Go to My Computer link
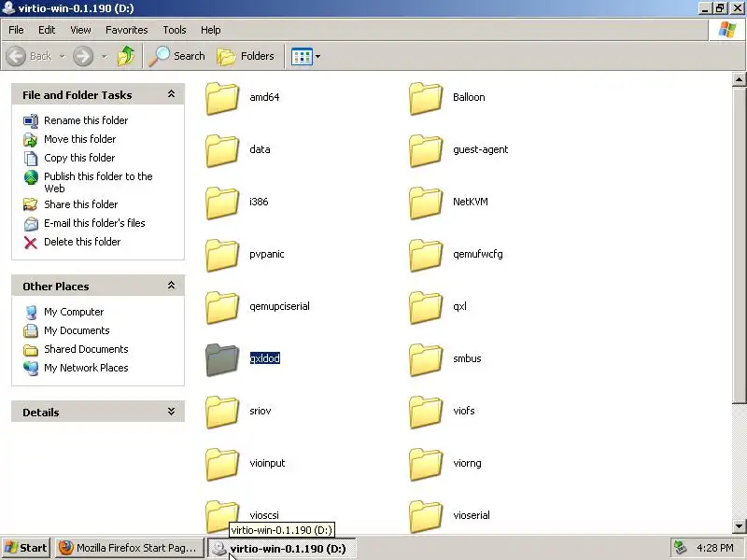 coord(74,312)
